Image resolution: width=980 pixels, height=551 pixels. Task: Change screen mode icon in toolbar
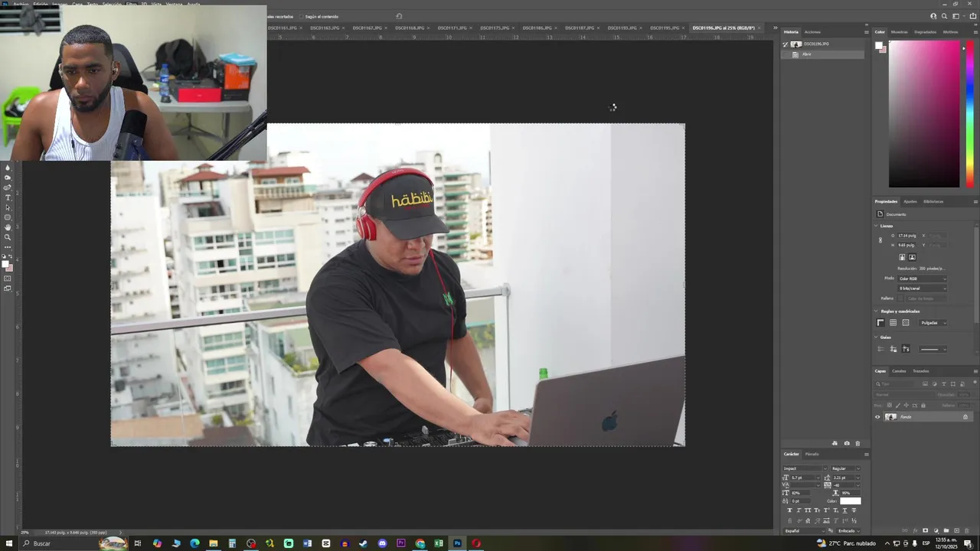click(8, 288)
